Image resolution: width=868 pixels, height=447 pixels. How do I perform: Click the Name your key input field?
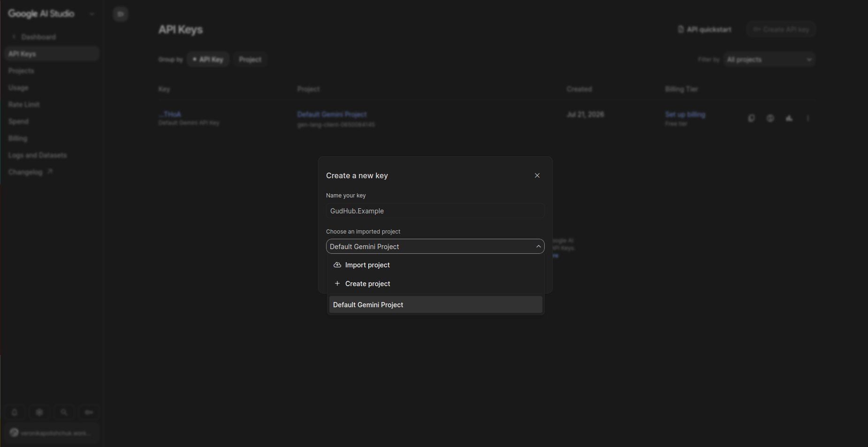(435, 211)
